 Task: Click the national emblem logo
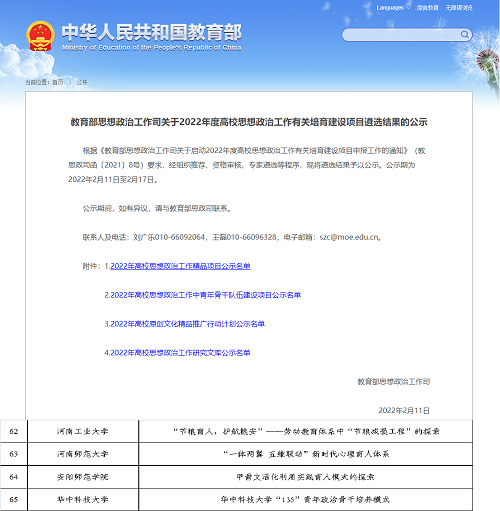tap(40, 36)
